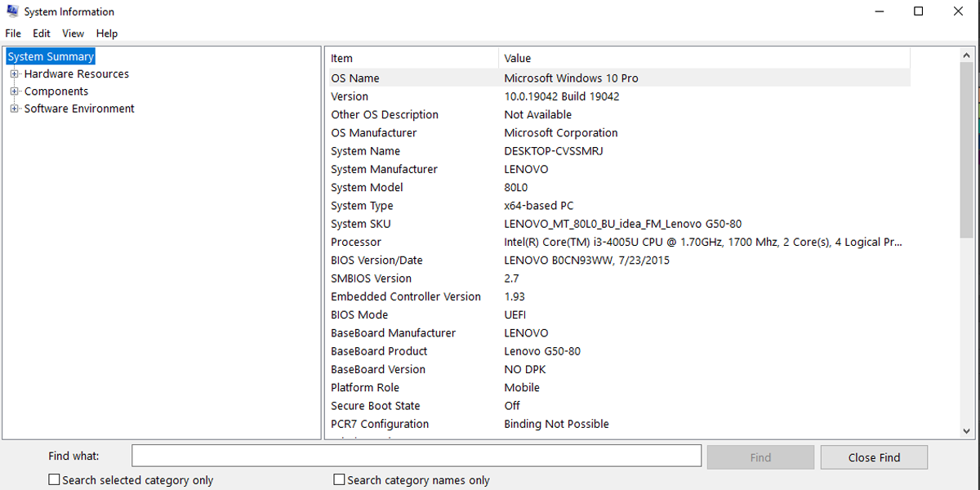The height and width of the screenshot is (490, 980).
Task: Open the Help menu
Action: pos(106,33)
